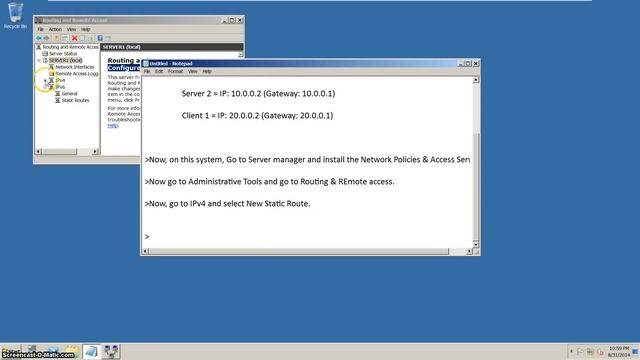Image resolution: width=640 pixels, height=360 pixels.
Task: Click line 'Now go to Administrative Tools'
Action: coord(269,182)
